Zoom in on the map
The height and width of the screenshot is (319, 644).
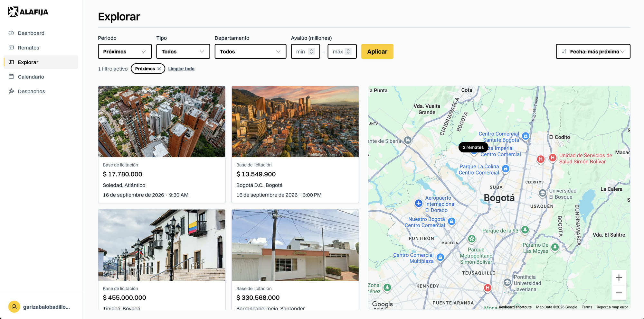[x=619, y=278]
